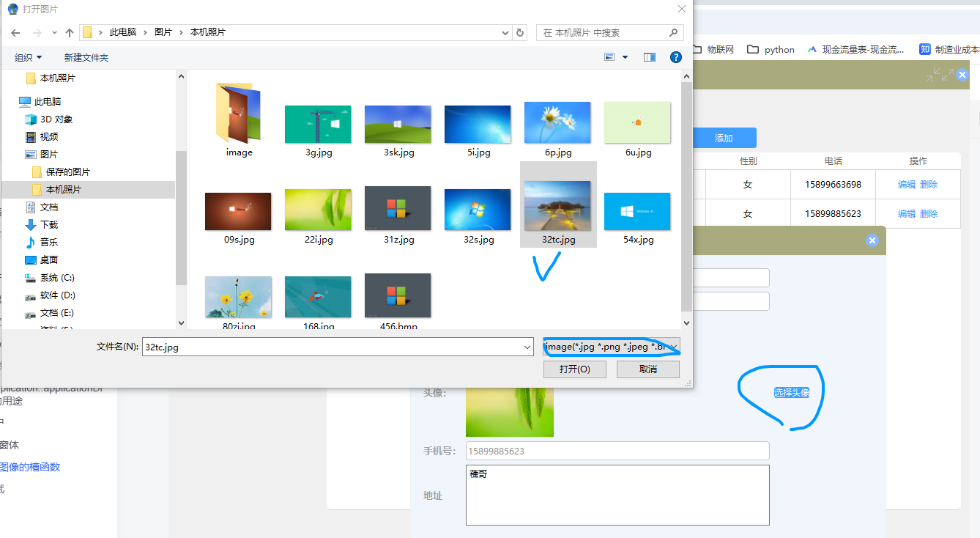980x538 pixels.
Task: Show the preview pane icon
Action: pos(649,57)
